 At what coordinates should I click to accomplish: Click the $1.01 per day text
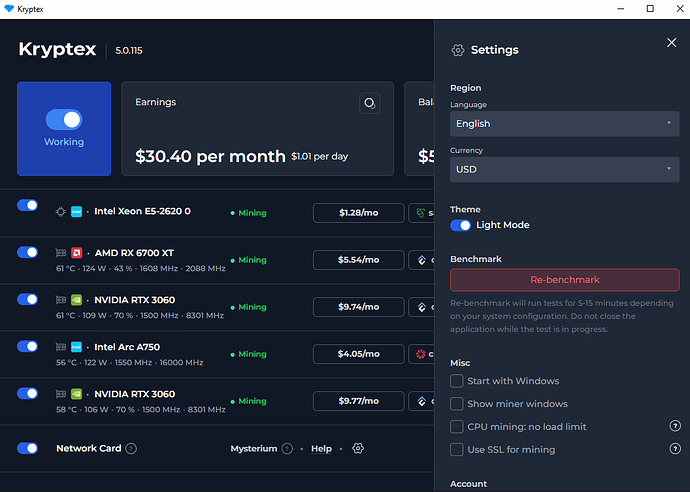tap(319, 157)
